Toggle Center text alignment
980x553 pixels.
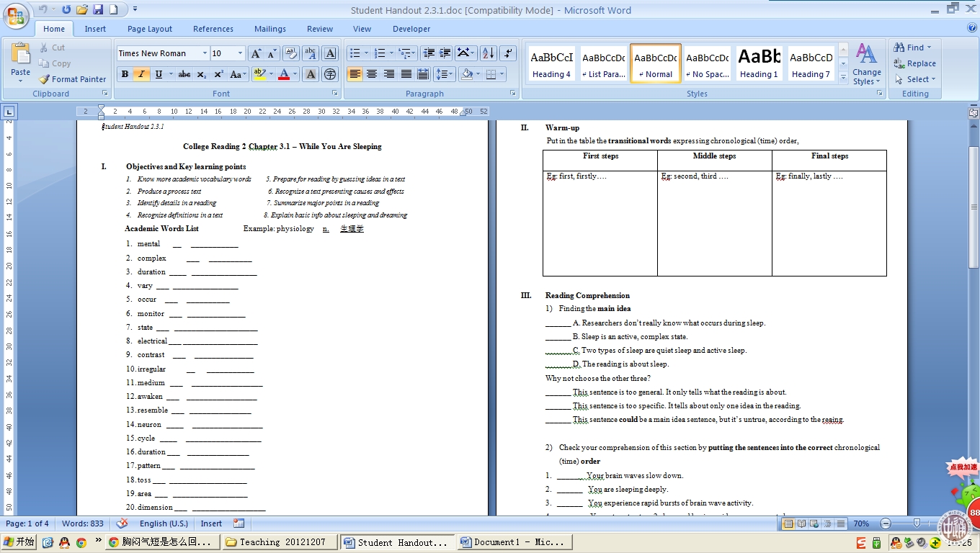click(x=372, y=74)
